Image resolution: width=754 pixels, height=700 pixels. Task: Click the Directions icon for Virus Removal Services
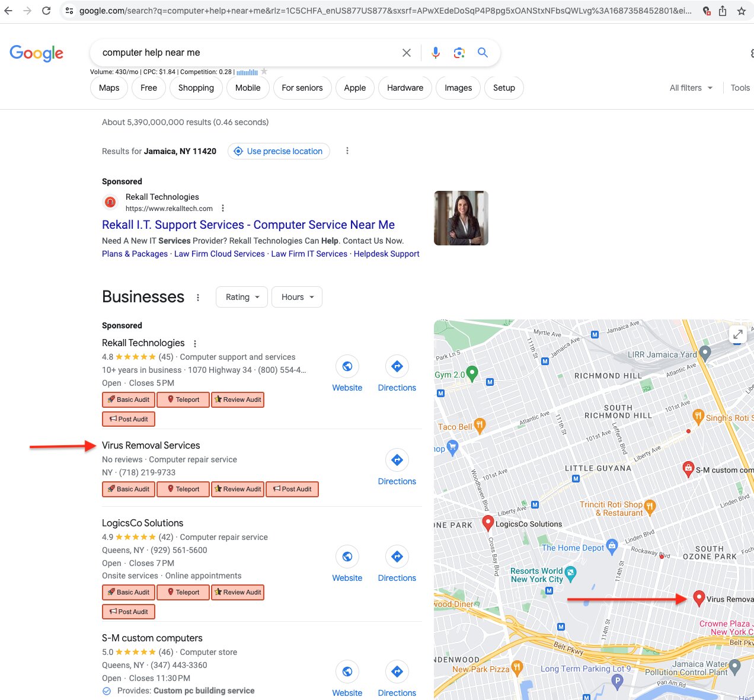tap(397, 460)
